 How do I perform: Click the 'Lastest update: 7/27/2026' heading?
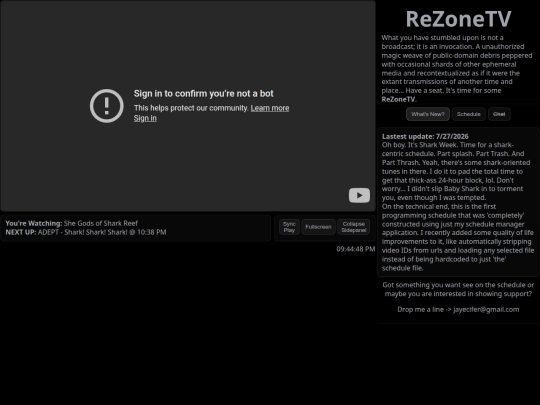pyautogui.click(x=425, y=136)
